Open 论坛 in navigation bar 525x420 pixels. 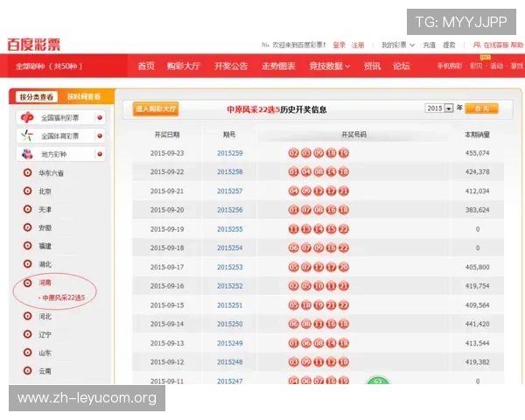[x=402, y=66]
